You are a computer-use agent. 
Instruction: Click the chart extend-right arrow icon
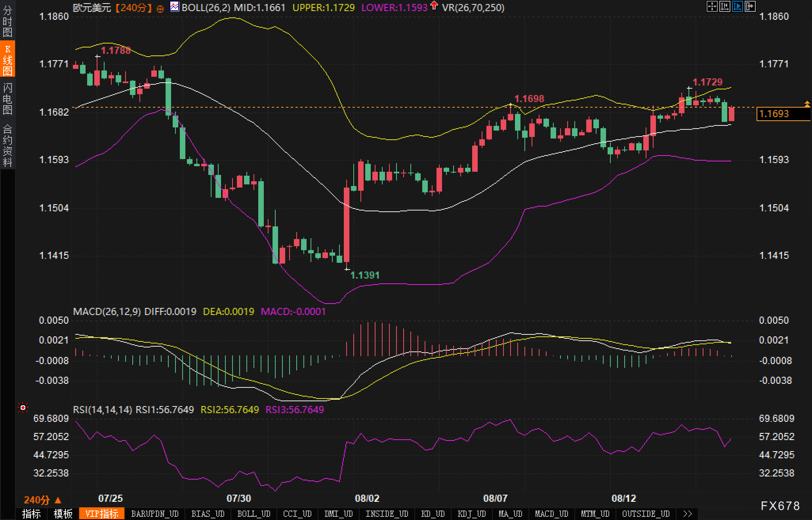pyautogui.click(x=750, y=6)
